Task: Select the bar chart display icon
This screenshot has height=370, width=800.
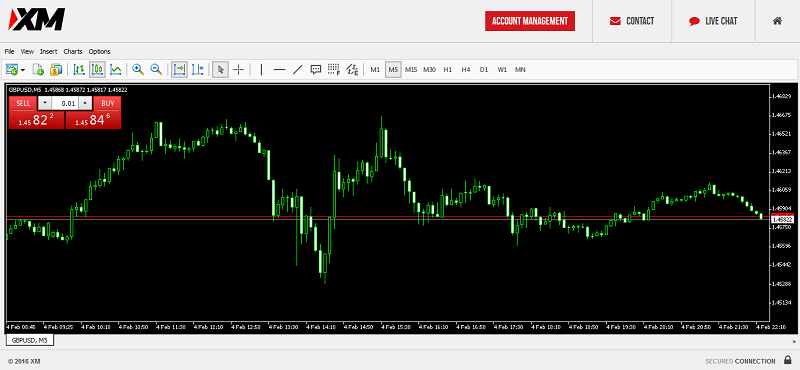Action: pos(79,69)
